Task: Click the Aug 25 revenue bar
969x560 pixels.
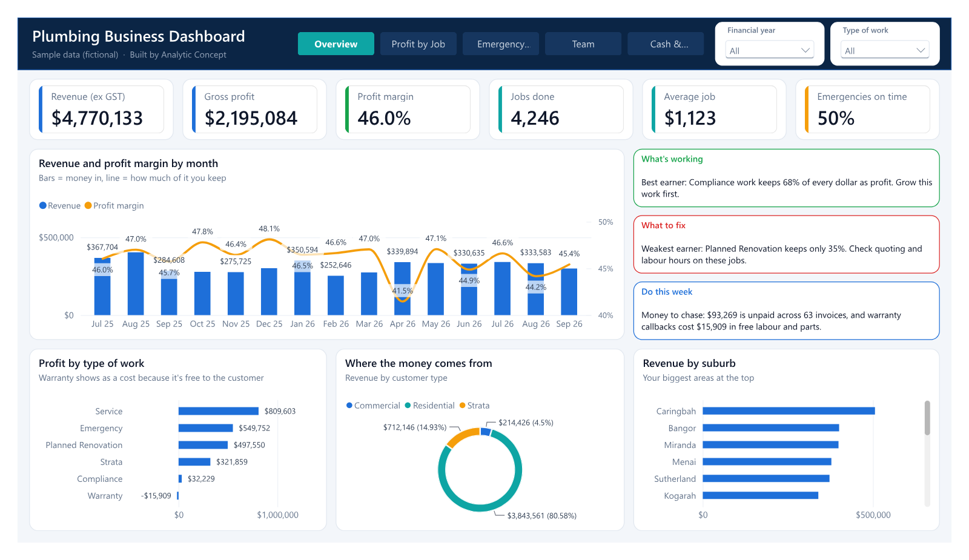Action: tap(136, 283)
